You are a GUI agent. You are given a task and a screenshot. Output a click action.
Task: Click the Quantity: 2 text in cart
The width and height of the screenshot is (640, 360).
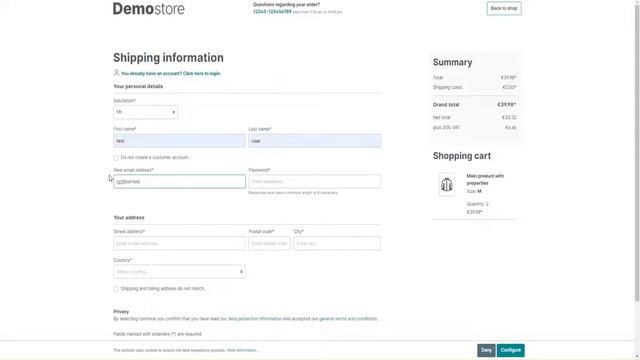pos(478,204)
